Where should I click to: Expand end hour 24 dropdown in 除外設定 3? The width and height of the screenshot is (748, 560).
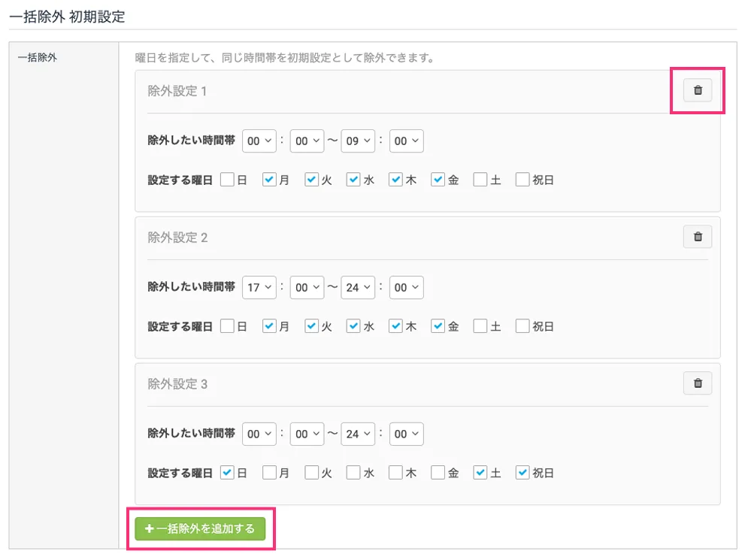358,434
